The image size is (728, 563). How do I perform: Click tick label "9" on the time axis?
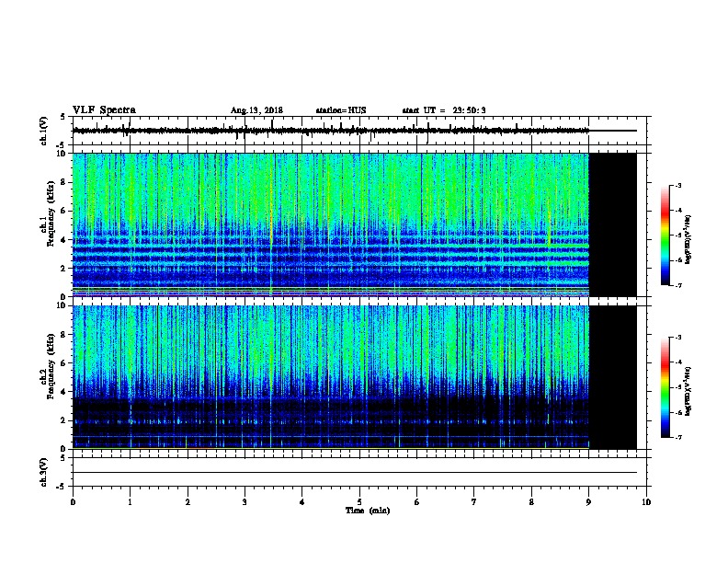(x=588, y=502)
